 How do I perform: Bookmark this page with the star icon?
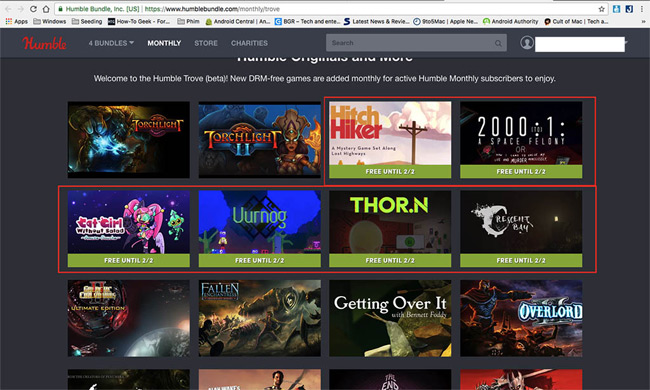click(x=601, y=9)
